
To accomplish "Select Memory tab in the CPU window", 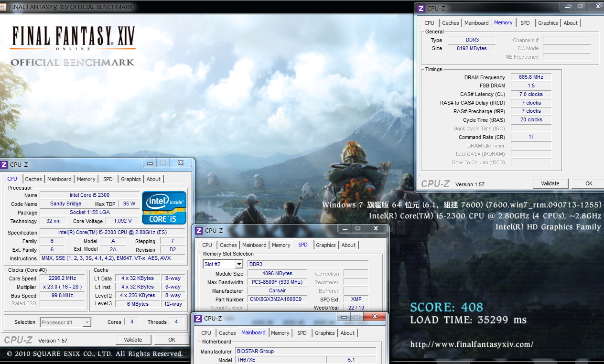I will tap(86, 179).
